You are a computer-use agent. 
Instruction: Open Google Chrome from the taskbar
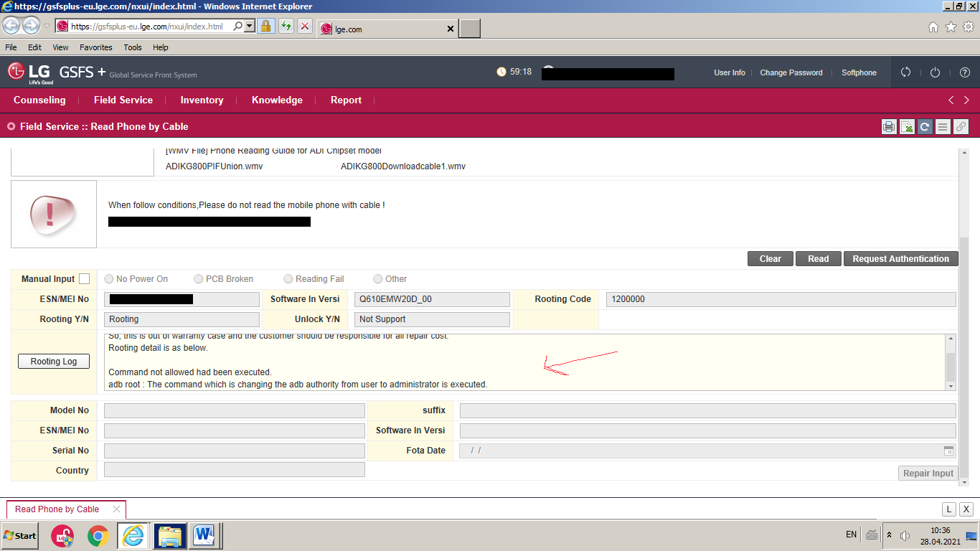point(98,535)
